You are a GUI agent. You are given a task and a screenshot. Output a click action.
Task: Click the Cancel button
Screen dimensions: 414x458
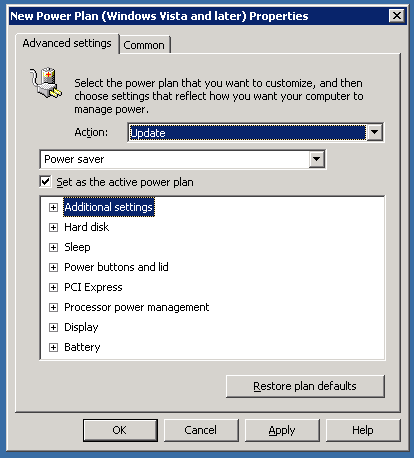201,430
